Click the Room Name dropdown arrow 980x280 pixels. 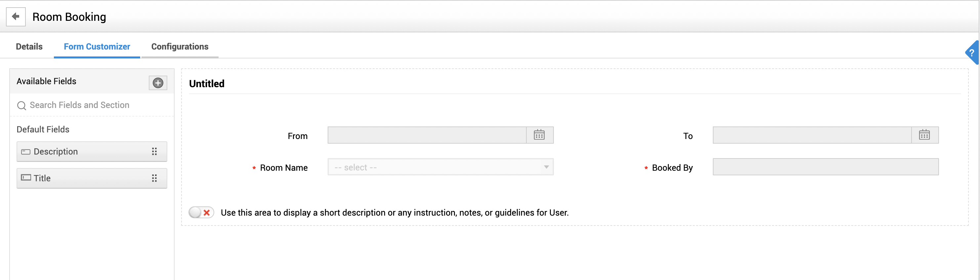[546, 167]
